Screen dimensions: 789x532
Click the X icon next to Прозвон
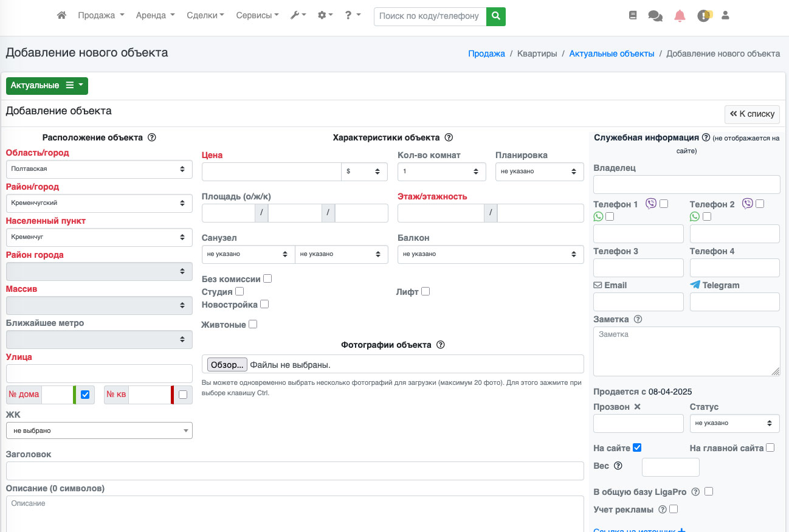click(x=637, y=407)
